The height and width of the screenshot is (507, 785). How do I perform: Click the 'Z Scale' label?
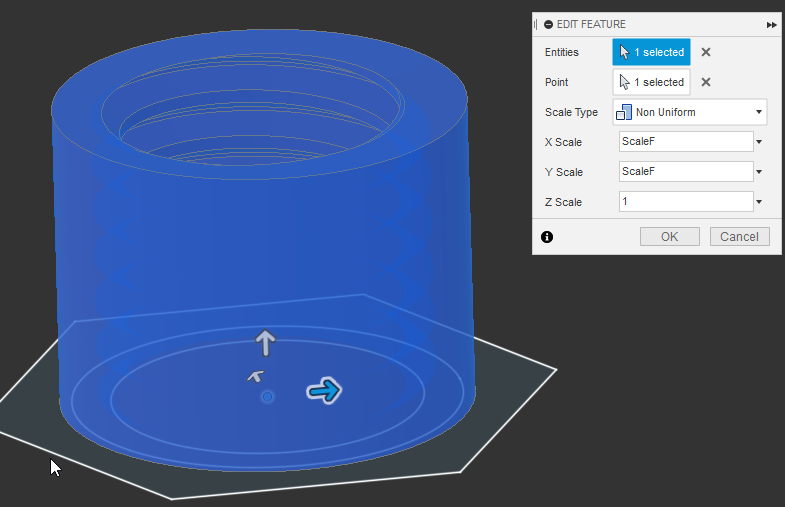point(563,202)
